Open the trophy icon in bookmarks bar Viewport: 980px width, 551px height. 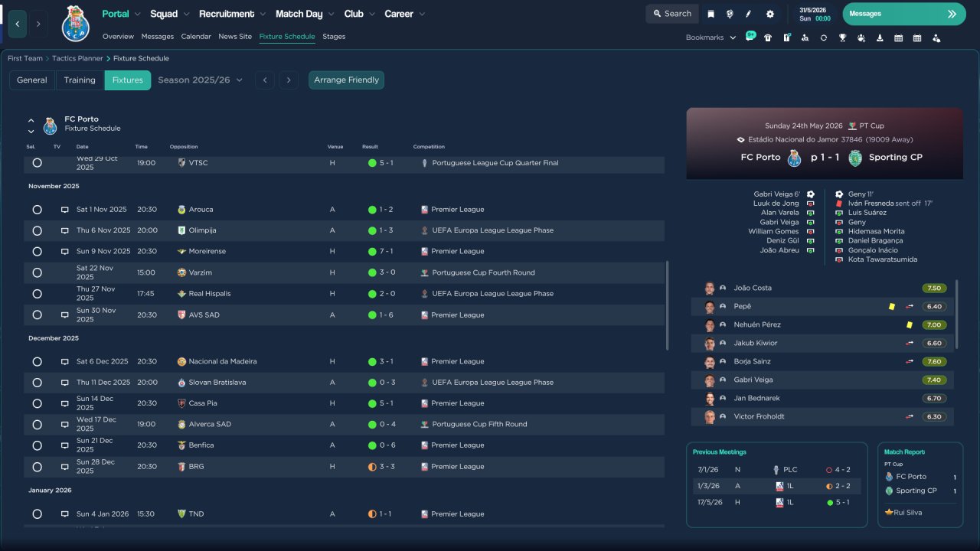pos(842,37)
